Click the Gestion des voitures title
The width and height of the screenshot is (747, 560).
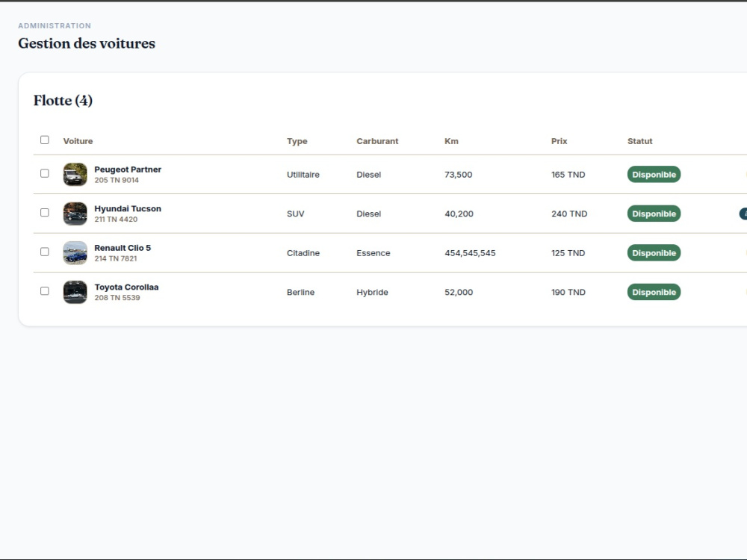coord(87,43)
